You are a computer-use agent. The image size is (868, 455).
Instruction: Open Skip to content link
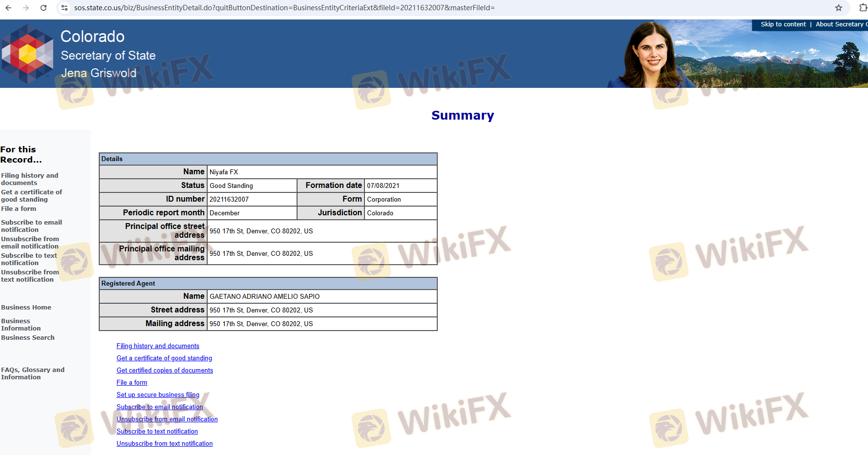click(x=783, y=24)
